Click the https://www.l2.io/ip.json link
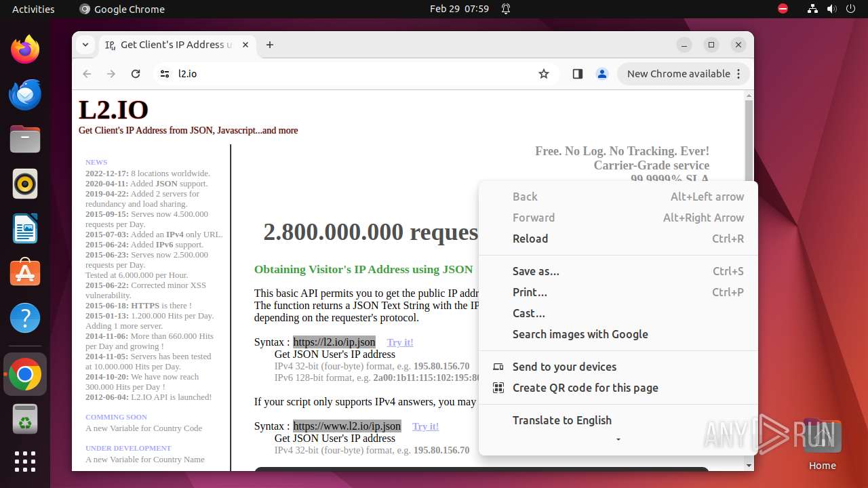 (347, 426)
